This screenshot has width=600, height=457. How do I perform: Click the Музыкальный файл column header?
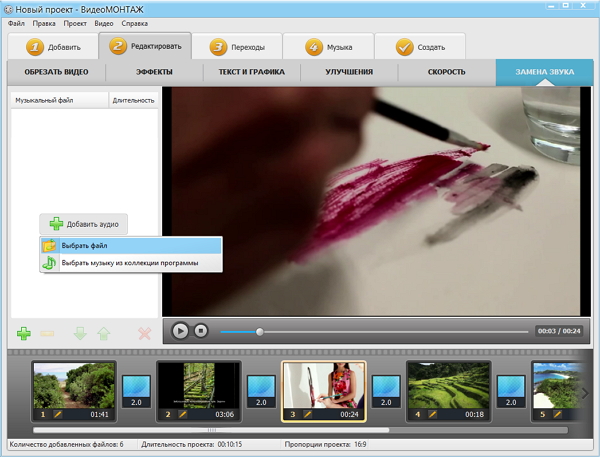60,100
